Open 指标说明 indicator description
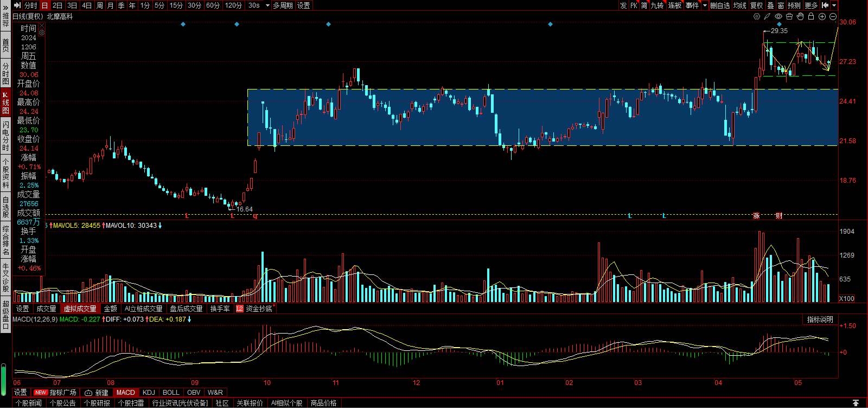The width and height of the screenshot is (868, 410). (820, 319)
